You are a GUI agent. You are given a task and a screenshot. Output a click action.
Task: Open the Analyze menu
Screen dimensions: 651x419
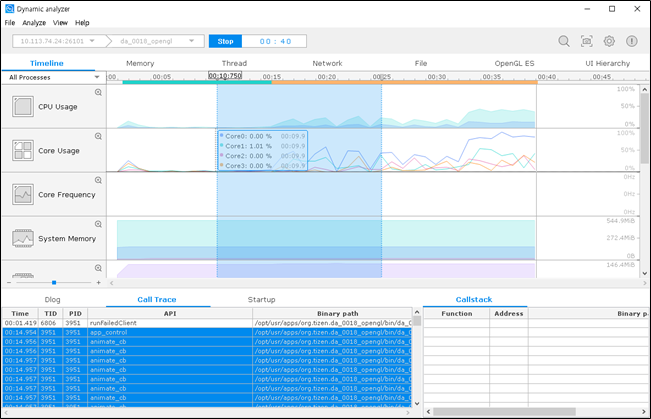coord(34,22)
